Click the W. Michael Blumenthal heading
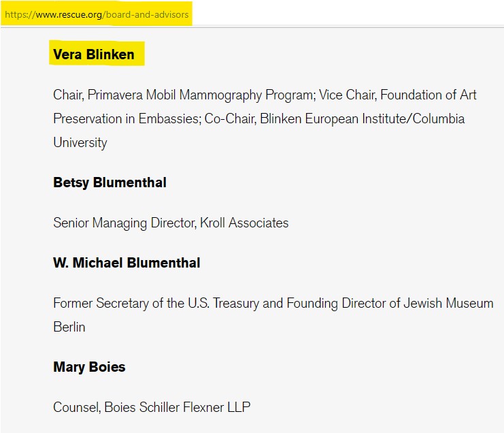The height and width of the screenshot is (433, 504). click(x=127, y=263)
